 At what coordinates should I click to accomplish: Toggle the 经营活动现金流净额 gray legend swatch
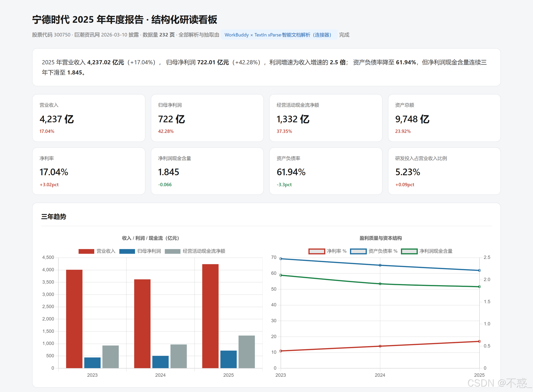172,251
